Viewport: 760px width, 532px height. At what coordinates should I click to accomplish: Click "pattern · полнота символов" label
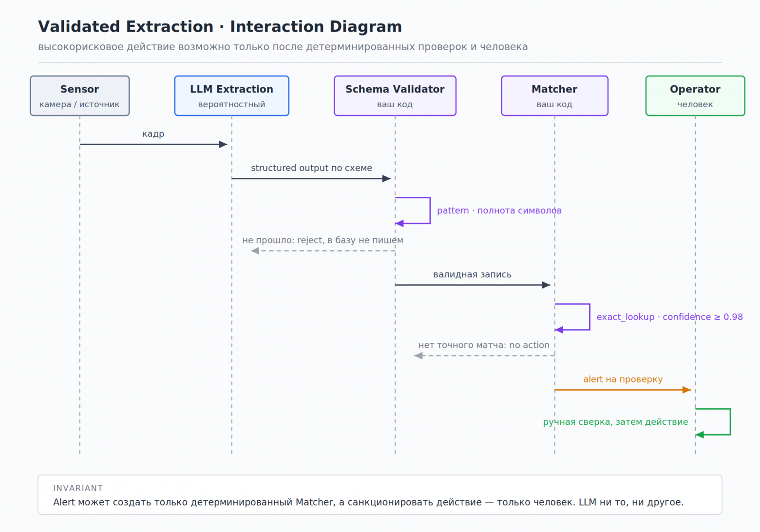(499, 210)
